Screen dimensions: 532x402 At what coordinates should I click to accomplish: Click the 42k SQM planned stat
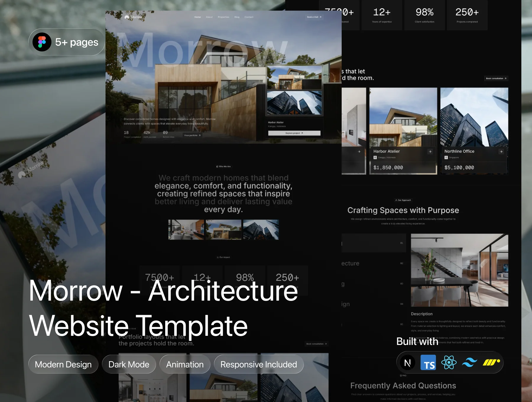click(x=150, y=134)
